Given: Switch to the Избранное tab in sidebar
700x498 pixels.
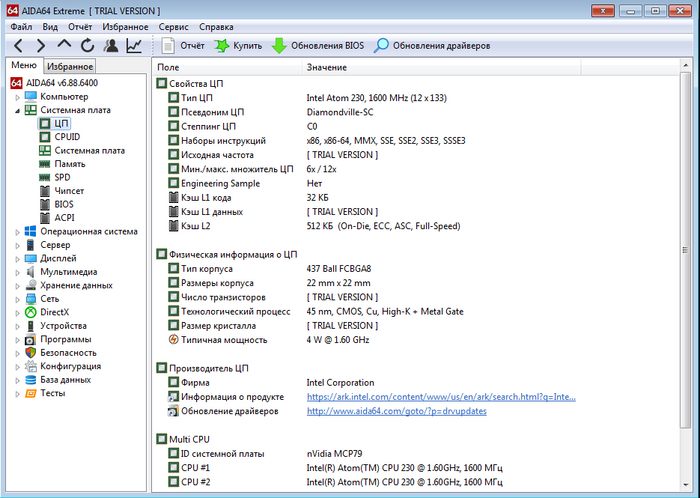Looking at the screenshot, I should coord(68,66).
